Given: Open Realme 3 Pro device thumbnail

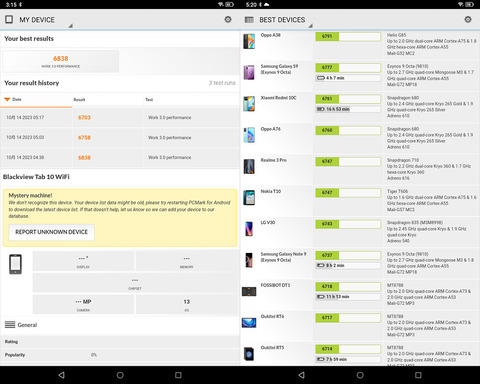Looking at the screenshot, I should (x=249, y=166).
